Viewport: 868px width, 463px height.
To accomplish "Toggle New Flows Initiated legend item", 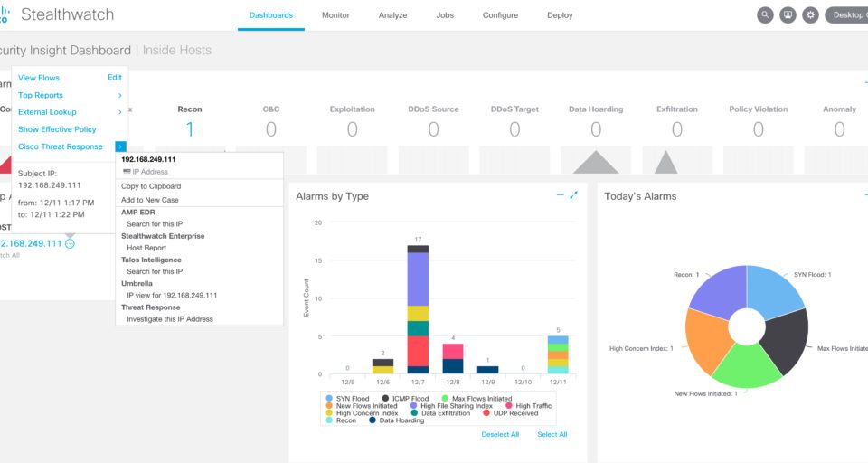I will tap(362, 406).
